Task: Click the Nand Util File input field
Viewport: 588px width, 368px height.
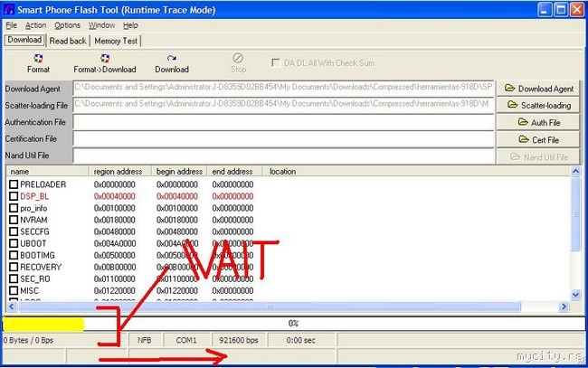Action: coord(283,156)
